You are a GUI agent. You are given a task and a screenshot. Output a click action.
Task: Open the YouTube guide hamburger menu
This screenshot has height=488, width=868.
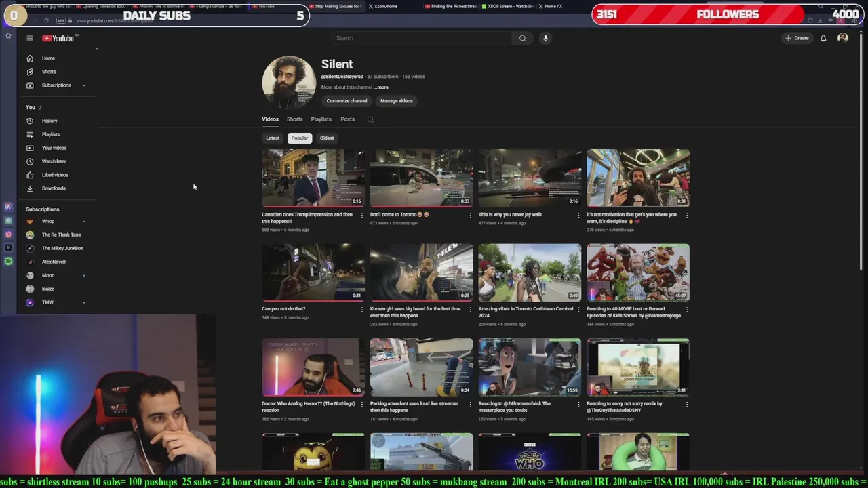tap(30, 38)
